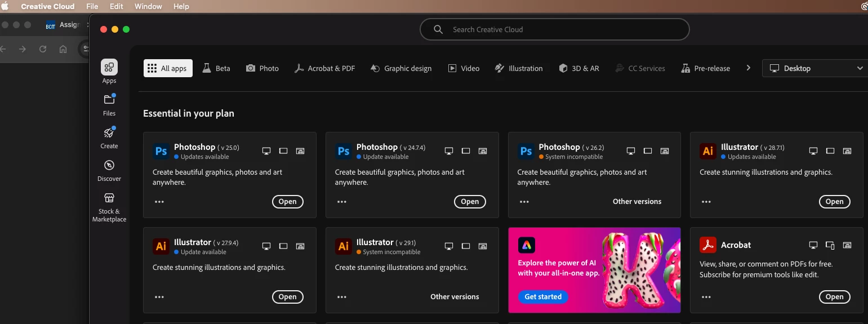Open Photoshop v 25.0 with its Open button

[x=288, y=202]
